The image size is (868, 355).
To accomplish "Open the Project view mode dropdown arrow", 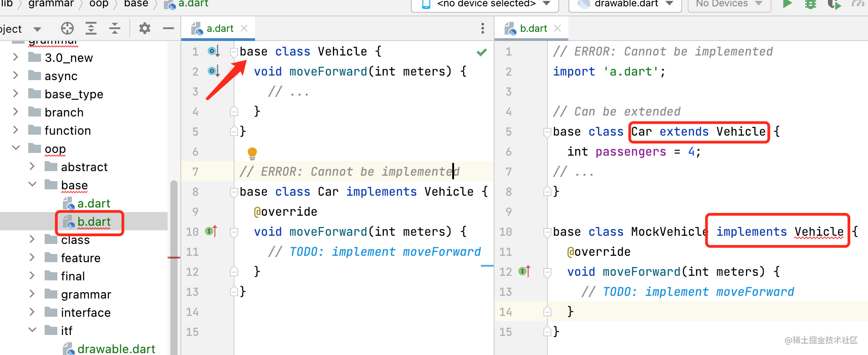I will [x=37, y=29].
